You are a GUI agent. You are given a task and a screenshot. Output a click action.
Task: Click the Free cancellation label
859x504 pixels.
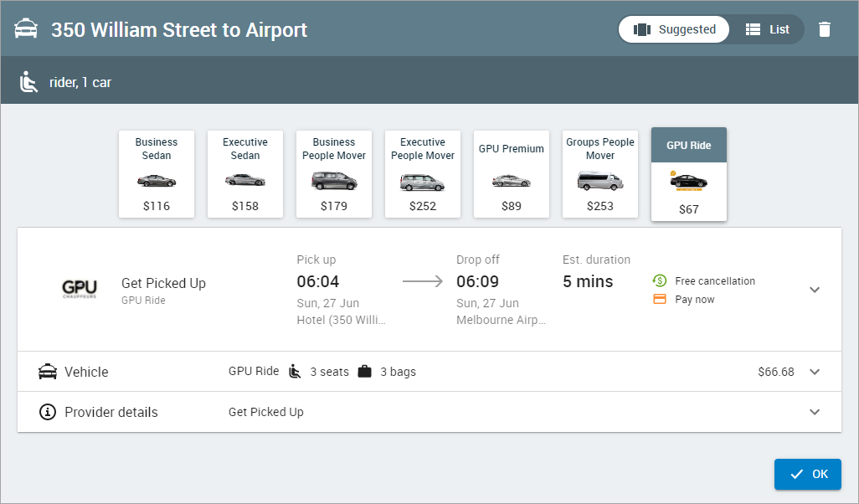point(715,281)
